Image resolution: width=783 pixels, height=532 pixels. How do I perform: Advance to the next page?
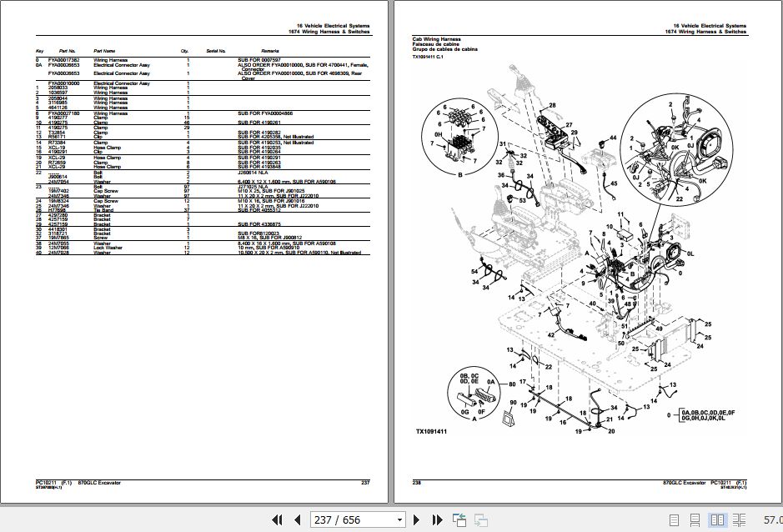point(416,519)
